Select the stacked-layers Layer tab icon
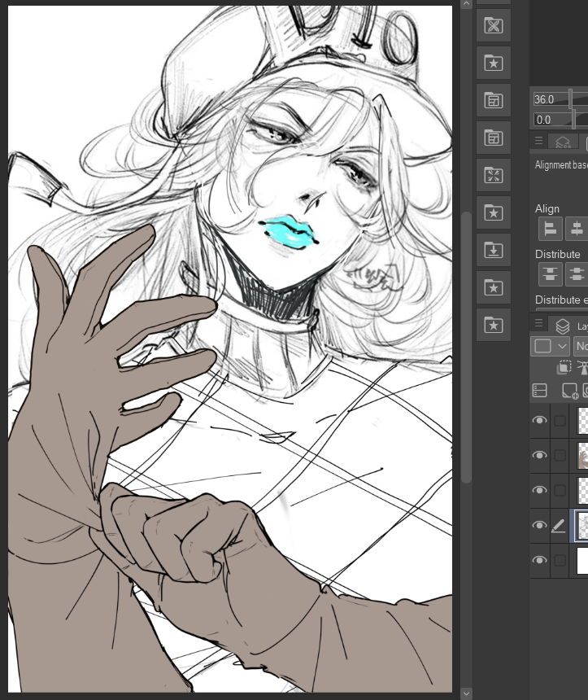The image size is (588, 700). (563, 326)
